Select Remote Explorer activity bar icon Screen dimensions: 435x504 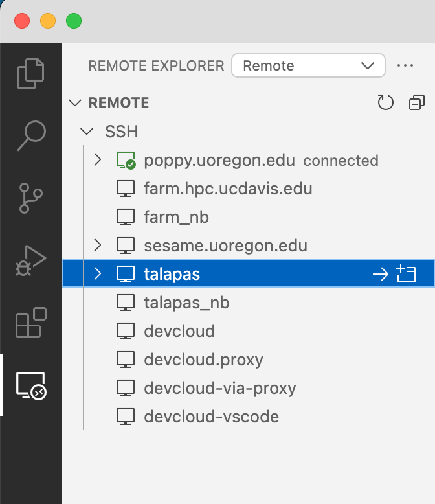pos(31,385)
